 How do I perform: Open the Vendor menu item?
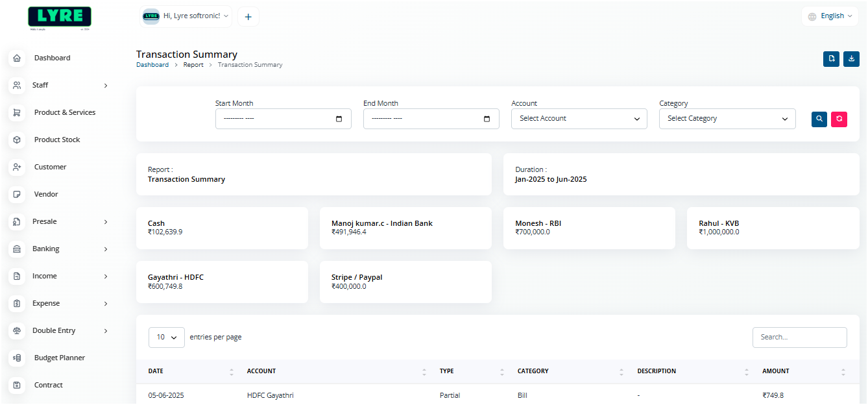click(x=46, y=194)
